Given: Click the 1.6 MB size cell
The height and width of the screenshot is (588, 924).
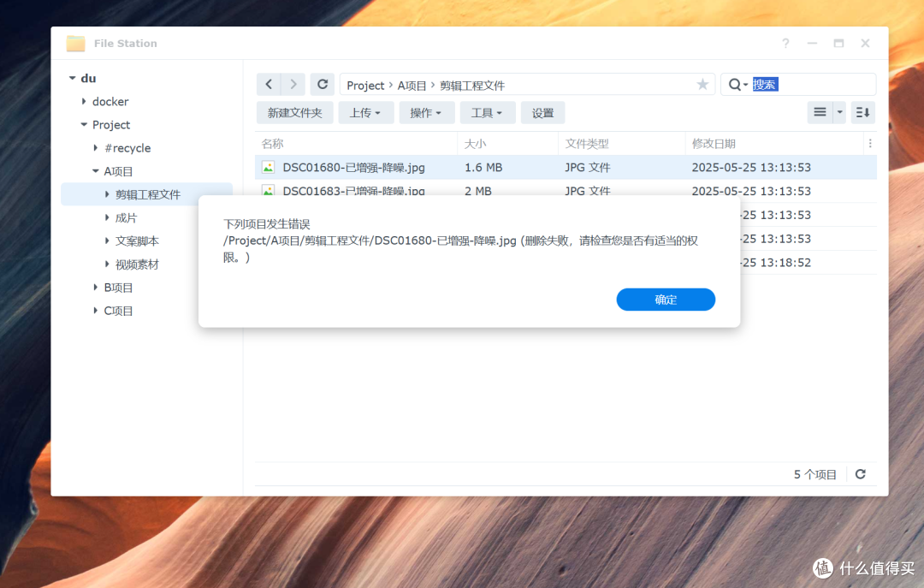Looking at the screenshot, I should point(483,168).
